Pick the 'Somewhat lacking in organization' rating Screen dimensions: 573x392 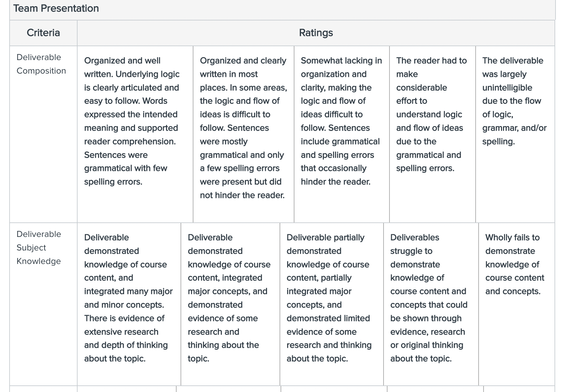(x=342, y=134)
